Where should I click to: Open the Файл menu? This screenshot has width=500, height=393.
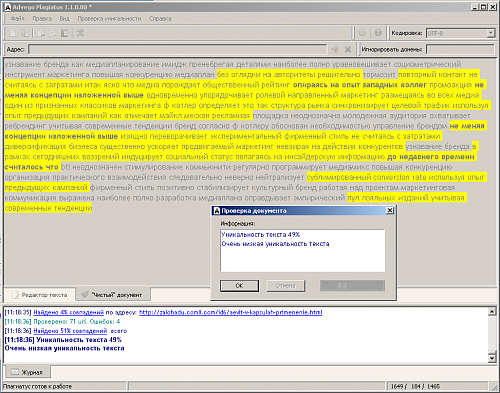tap(17, 19)
